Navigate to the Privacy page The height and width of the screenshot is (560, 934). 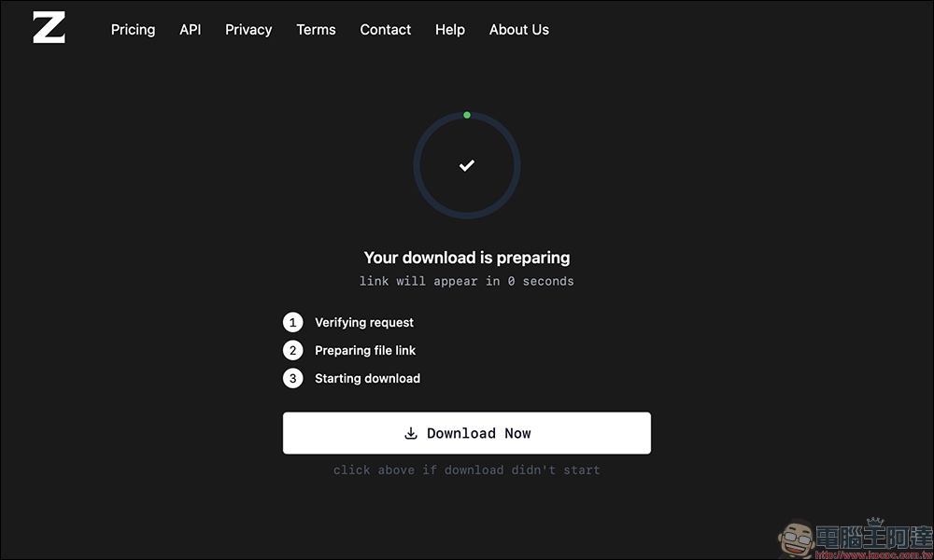pyautogui.click(x=248, y=29)
